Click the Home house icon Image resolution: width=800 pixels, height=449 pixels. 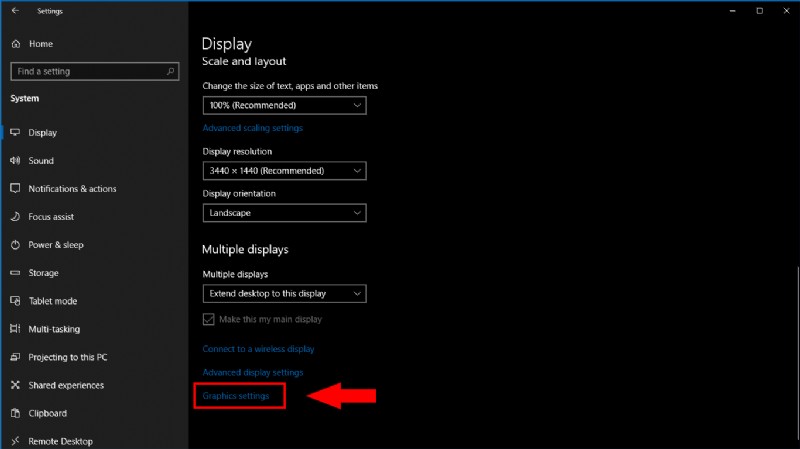pos(16,44)
